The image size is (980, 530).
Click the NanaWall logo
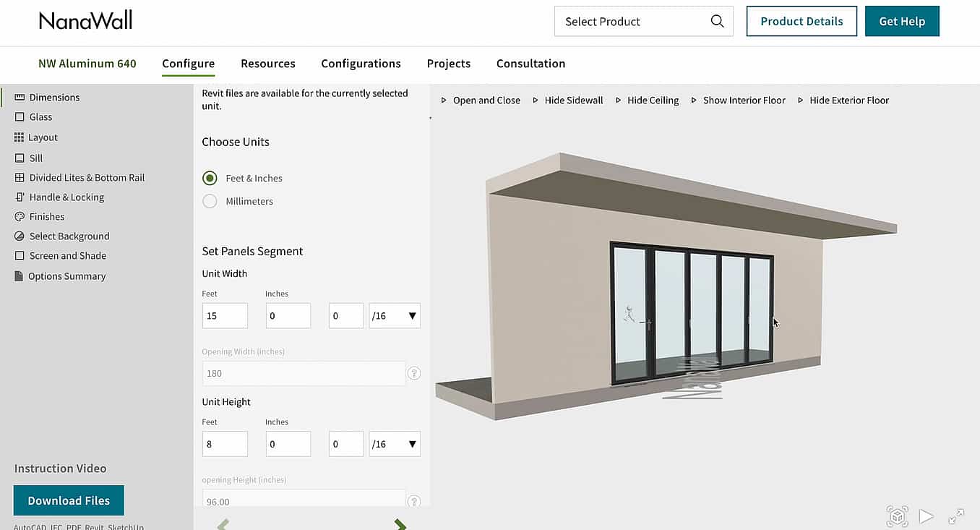click(x=86, y=20)
